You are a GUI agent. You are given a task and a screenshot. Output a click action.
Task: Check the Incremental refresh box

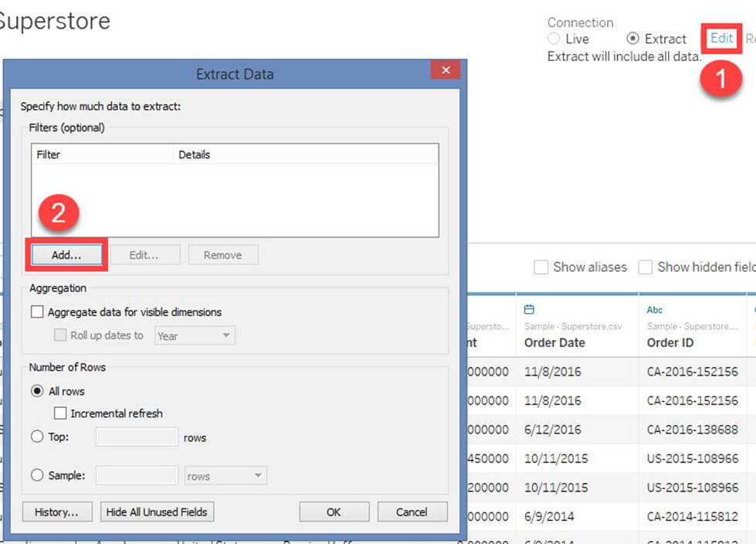(60, 413)
